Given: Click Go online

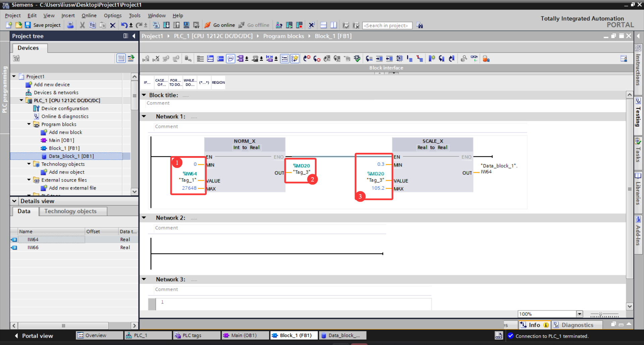Looking at the screenshot, I should click(220, 25).
